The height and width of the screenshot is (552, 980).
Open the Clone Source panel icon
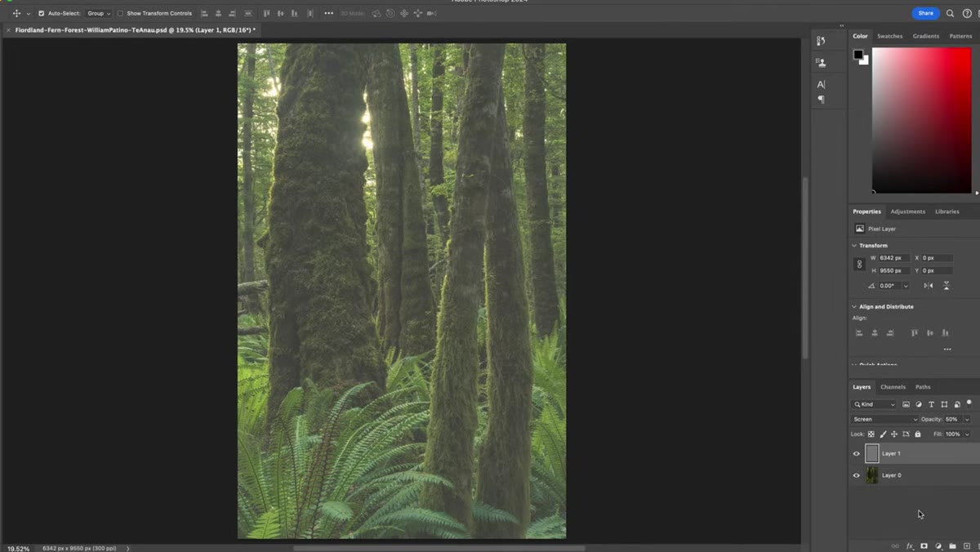[821, 62]
